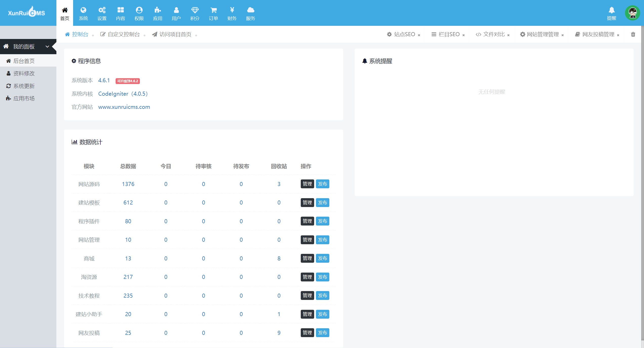Switch to the 自定义控制台 tab

[120, 34]
